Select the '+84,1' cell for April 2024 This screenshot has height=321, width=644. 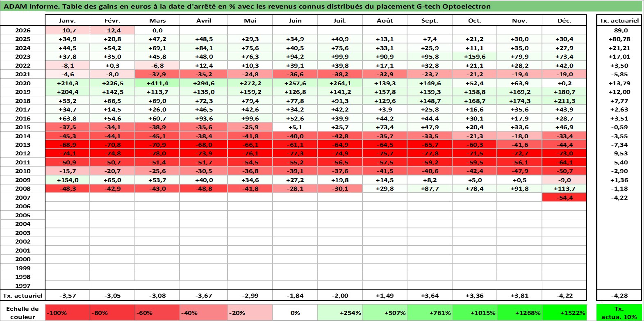[x=204, y=48]
